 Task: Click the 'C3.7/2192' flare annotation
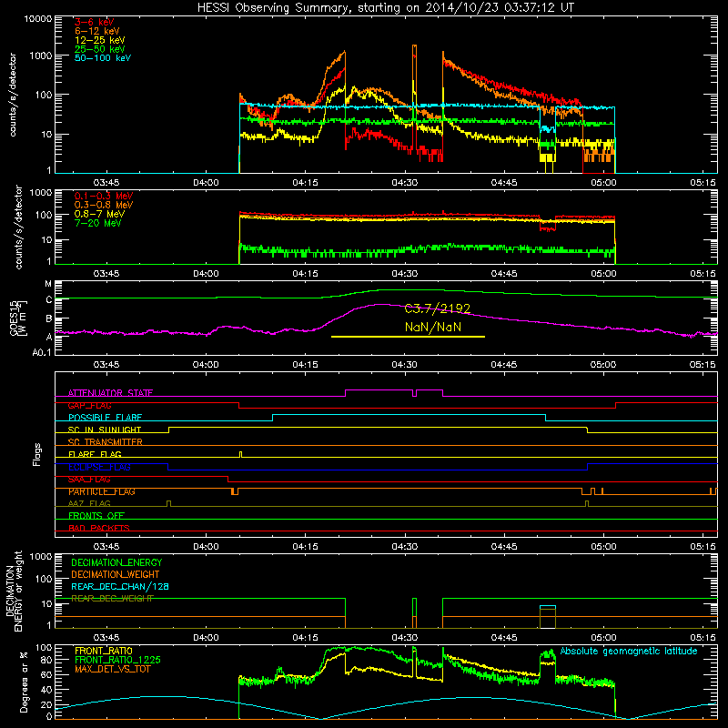tap(438, 308)
